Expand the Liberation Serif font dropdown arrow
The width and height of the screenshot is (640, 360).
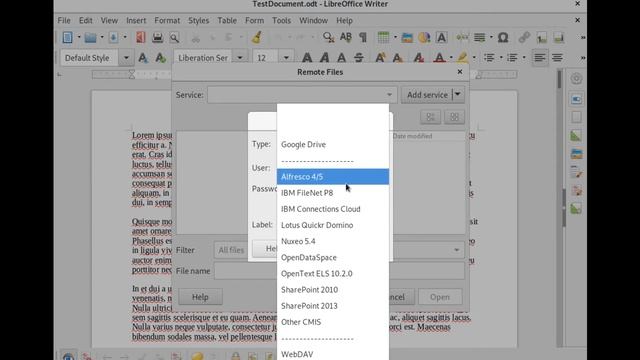pos(240,58)
